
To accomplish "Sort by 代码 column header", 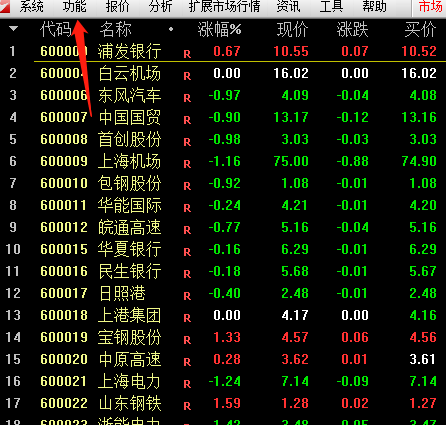I will click(56, 29).
